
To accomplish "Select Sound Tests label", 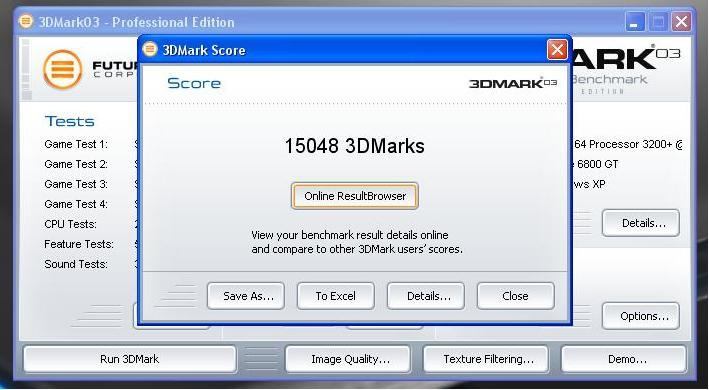I will [76, 264].
